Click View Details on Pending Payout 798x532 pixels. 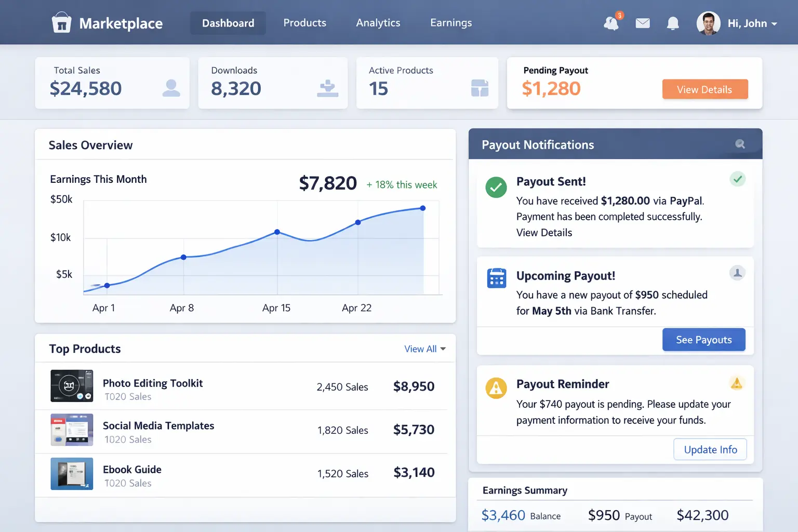[x=705, y=89]
